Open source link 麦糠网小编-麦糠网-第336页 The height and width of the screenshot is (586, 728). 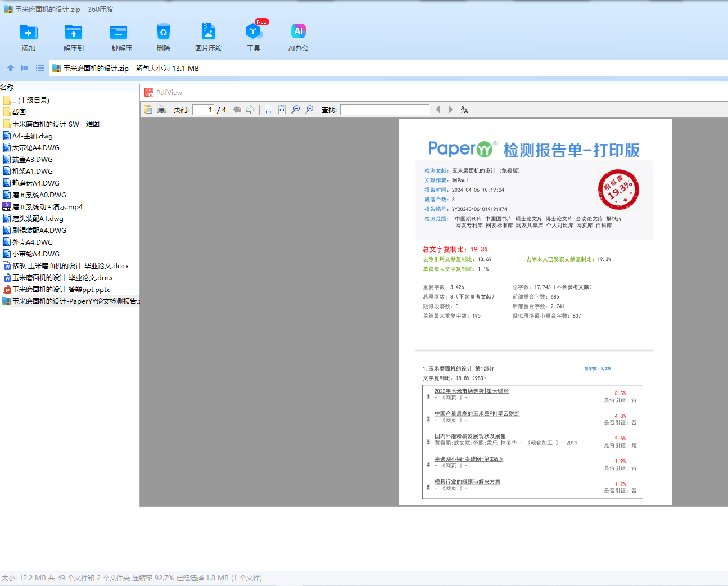coord(469,459)
